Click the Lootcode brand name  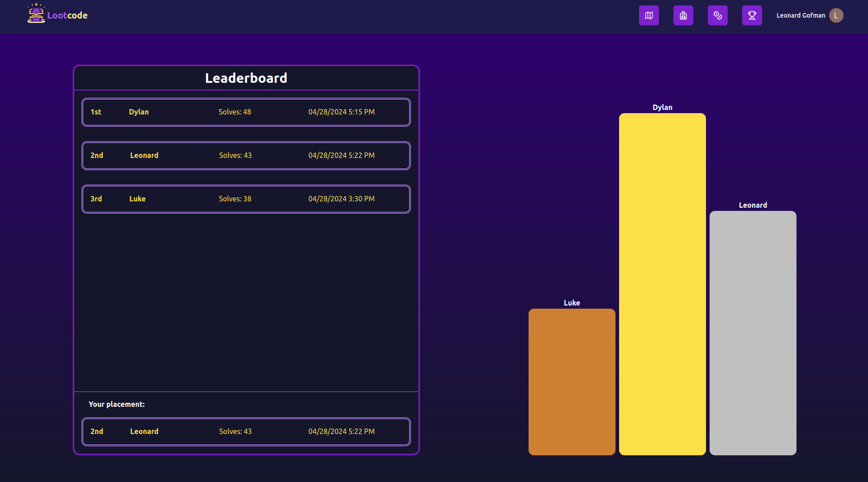[67, 15]
